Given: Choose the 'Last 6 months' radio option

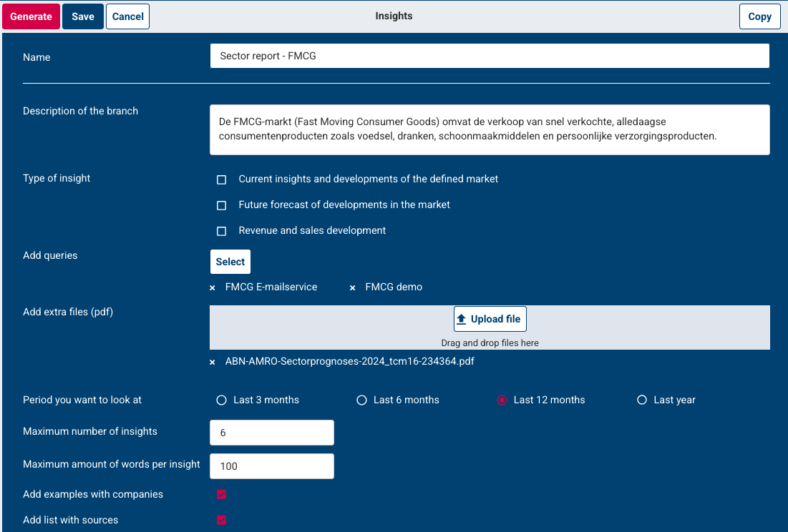Looking at the screenshot, I should click(x=361, y=400).
